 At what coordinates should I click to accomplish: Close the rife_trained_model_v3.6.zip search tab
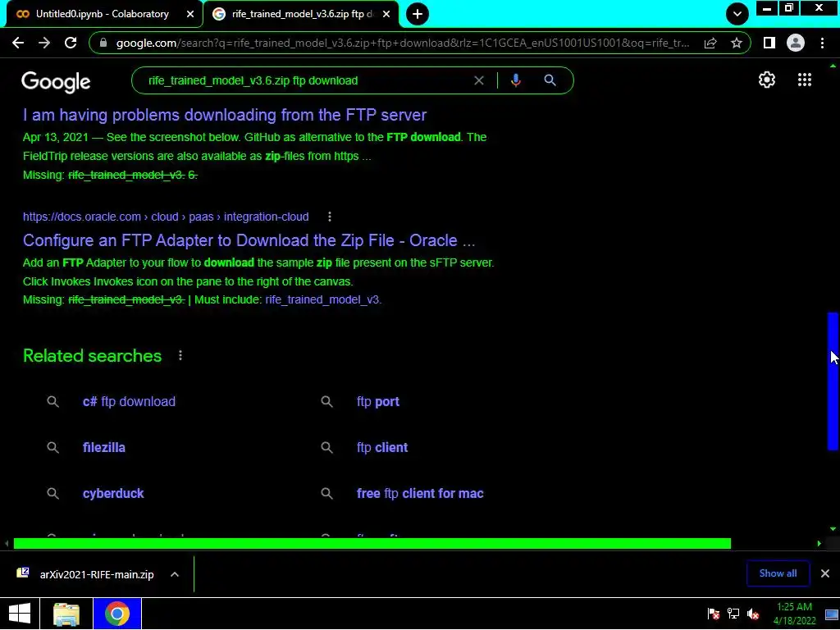[386, 14]
